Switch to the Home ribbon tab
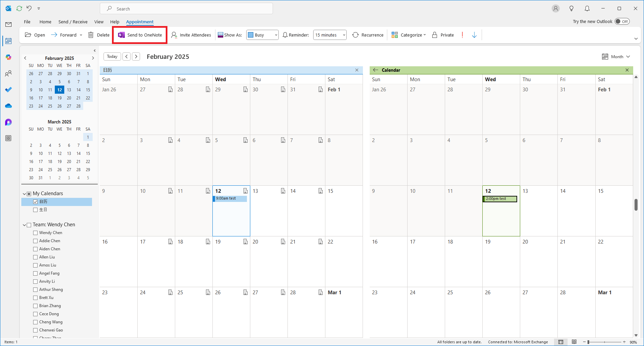This screenshot has width=644, height=346. click(45, 22)
